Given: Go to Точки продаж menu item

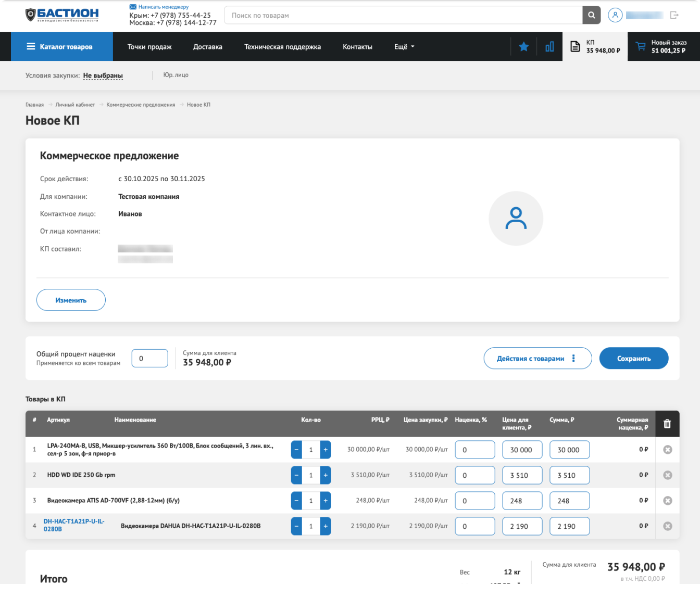Looking at the screenshot, I should tap(149, 47).
